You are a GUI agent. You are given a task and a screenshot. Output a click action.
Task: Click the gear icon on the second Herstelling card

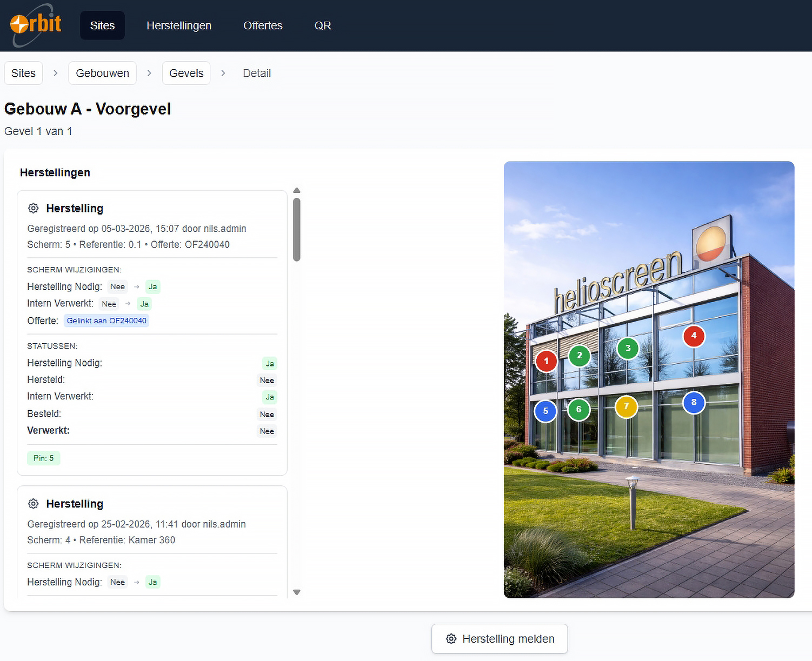point(33,504)
